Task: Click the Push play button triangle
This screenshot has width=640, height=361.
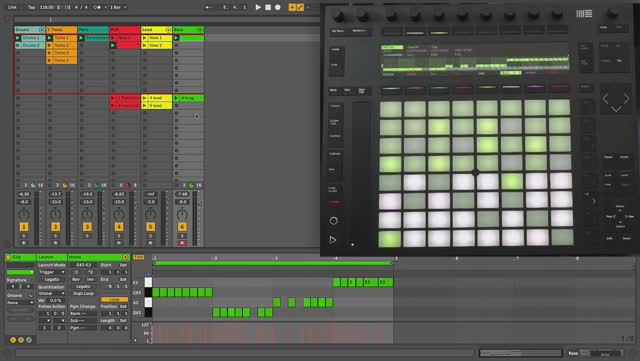Action: click(333, 240)
